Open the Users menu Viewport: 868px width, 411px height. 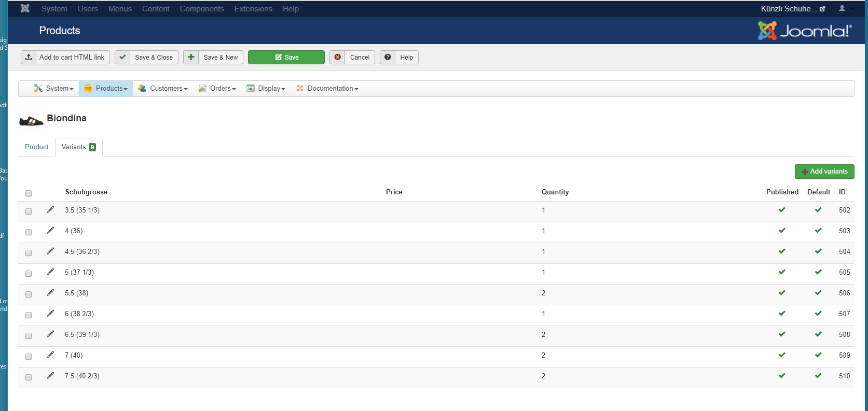[x=88, y=9]
